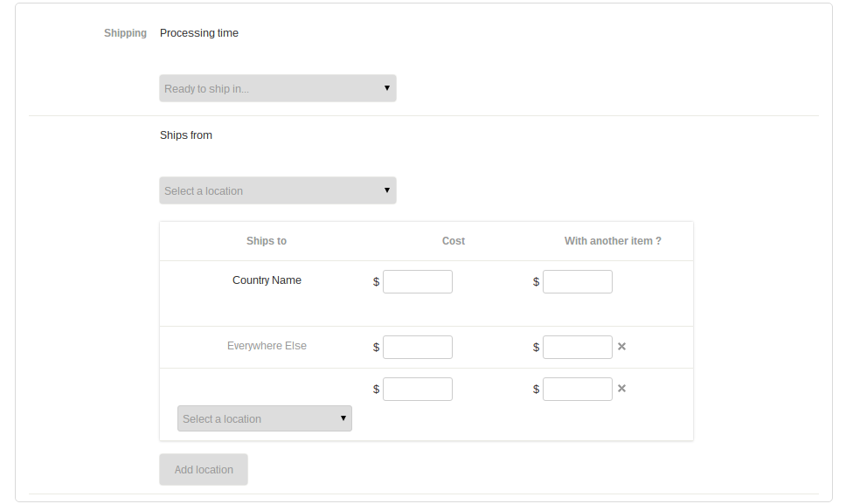The width and height of the screenshot is (846, 504).
Task: Open the location dropdown inside shipping table
Action: pyautogui.click(x=265, y=418)
